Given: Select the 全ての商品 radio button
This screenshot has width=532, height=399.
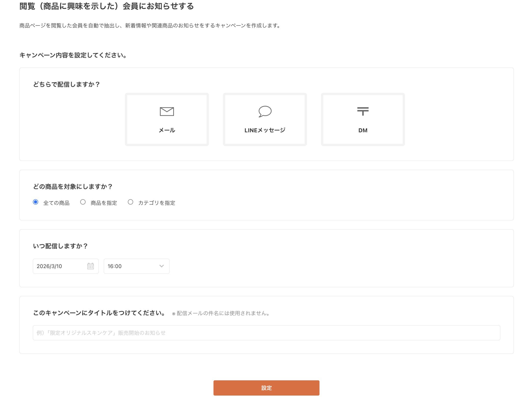Looking at the screenshot, I should [36, 202].
